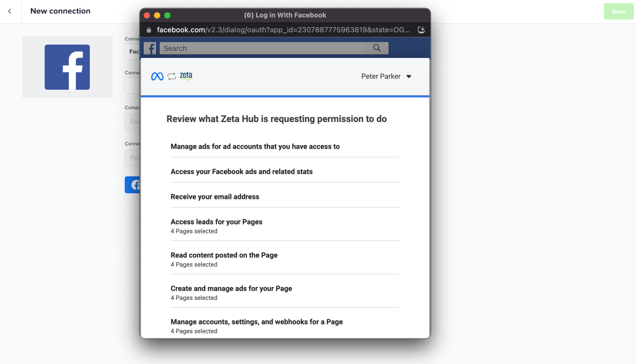Click the Meta infinity logo

pyautogui.click(x=157, y=76)
